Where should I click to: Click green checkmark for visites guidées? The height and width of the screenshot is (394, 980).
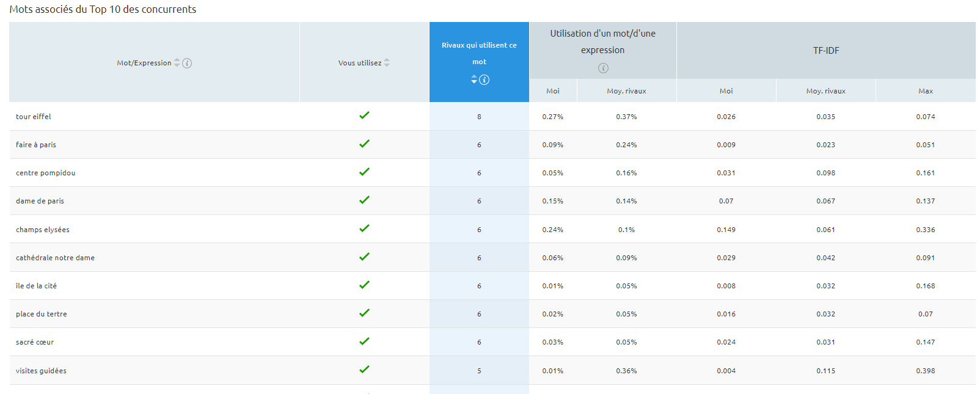click(364, 370)
